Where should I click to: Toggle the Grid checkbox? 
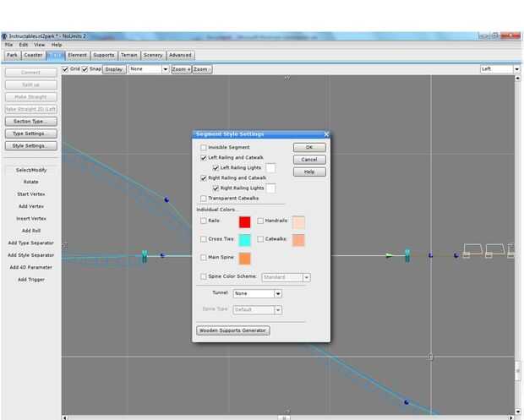(x=66, y=69)
